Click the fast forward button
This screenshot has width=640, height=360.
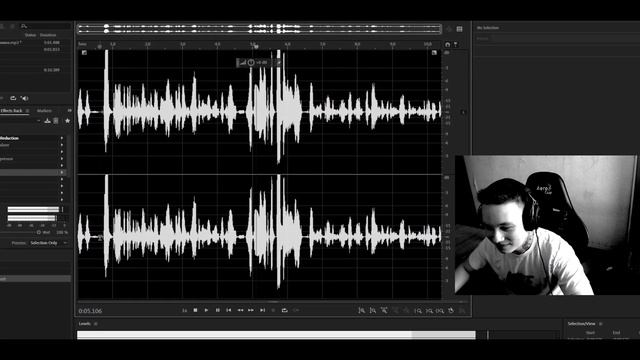pos(251,310)
